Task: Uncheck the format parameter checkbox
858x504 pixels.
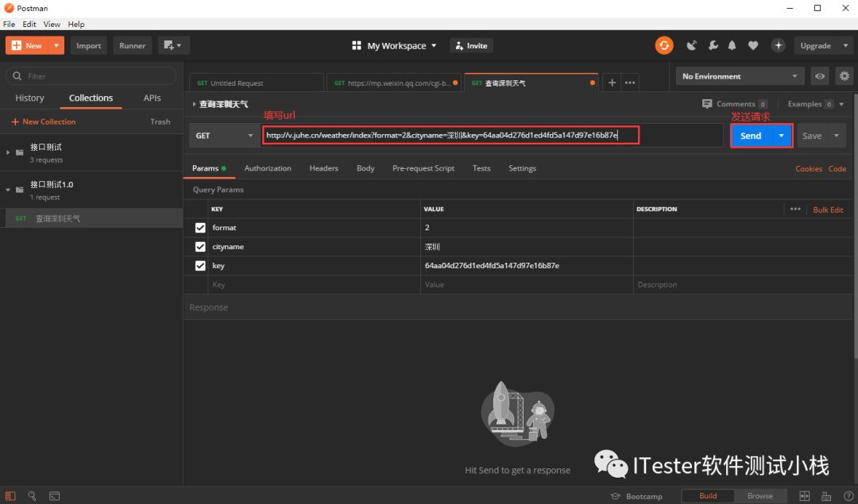Action: (200, 228)
